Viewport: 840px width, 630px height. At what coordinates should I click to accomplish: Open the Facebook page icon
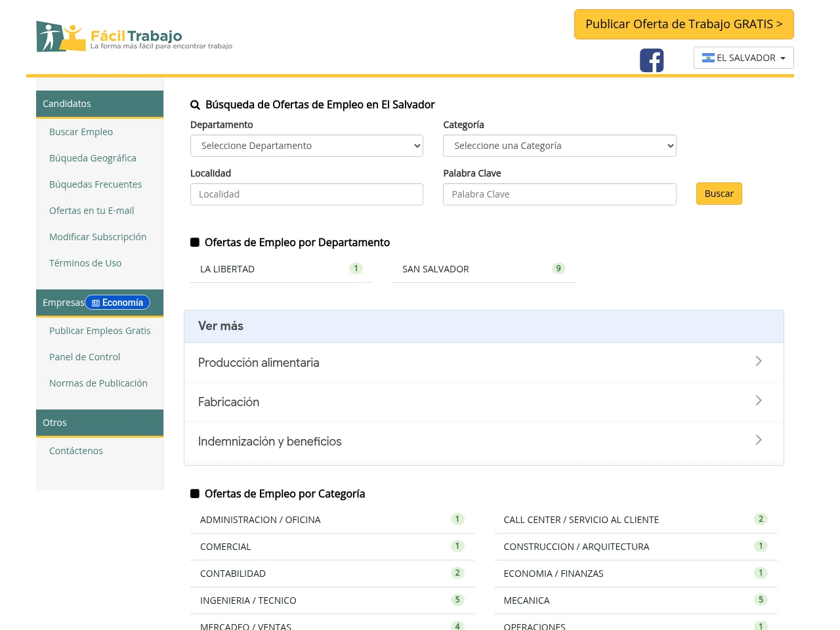[652, 60]
